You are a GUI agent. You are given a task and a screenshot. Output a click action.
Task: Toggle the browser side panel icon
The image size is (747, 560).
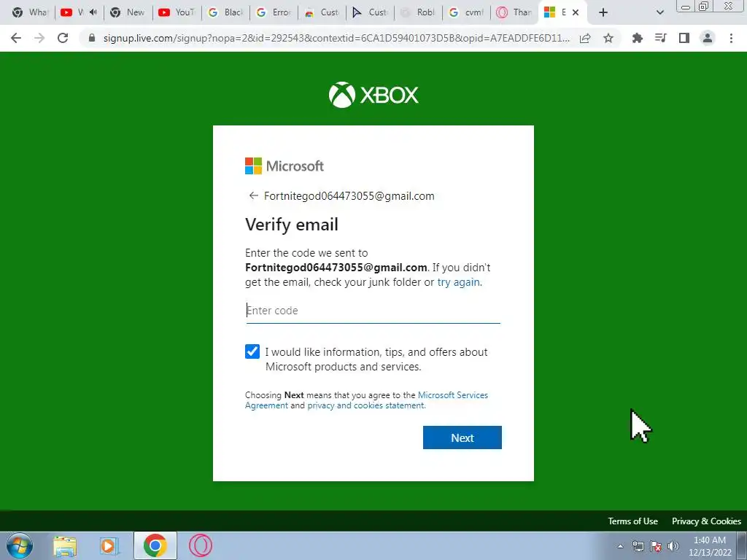point(684,38)
